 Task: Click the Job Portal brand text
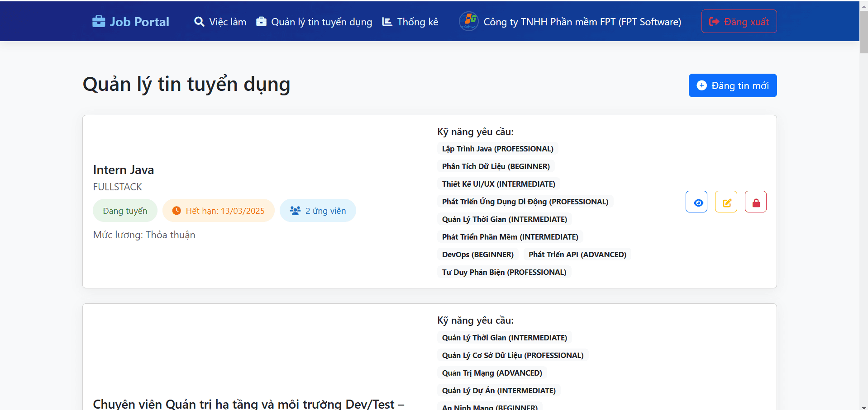click(x=139, y=22)
